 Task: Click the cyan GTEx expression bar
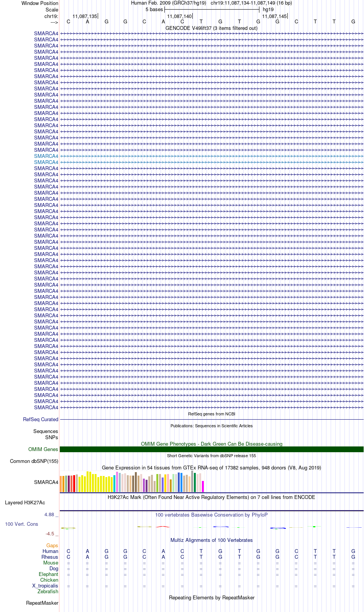pyautogui.click(x=115, y=484)
